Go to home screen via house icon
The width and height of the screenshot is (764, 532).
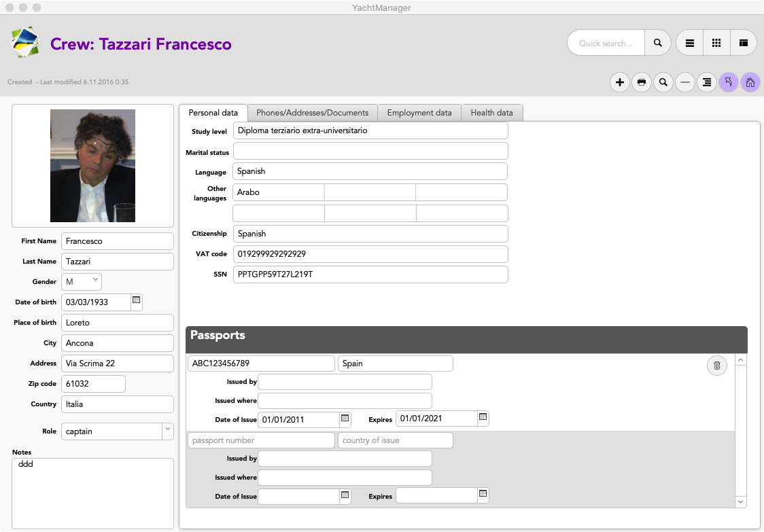(x=750, y=82)
